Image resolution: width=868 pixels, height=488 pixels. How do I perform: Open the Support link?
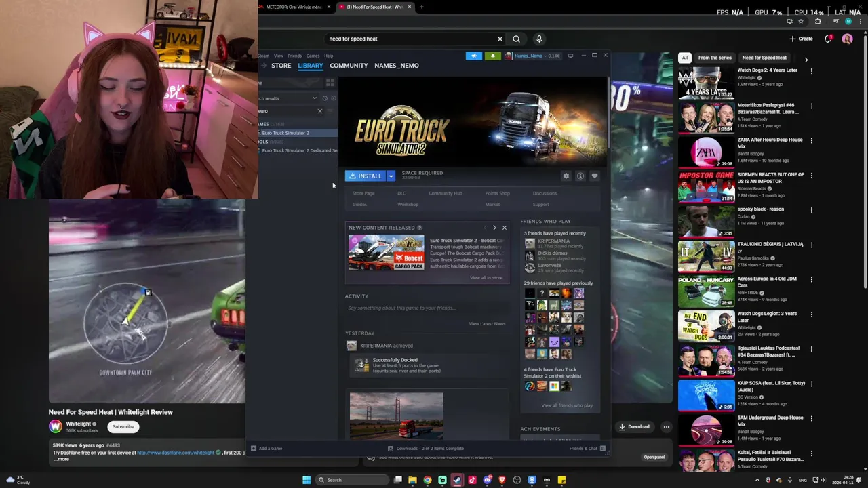coord(541,205)
